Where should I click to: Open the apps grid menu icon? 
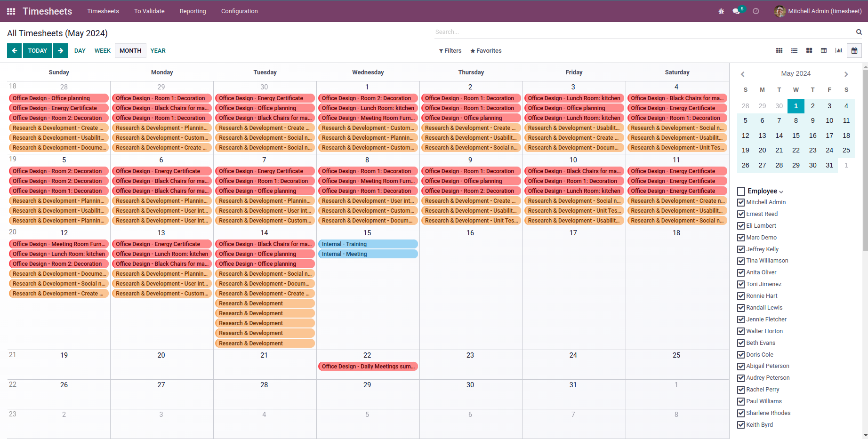pos(11,11)
